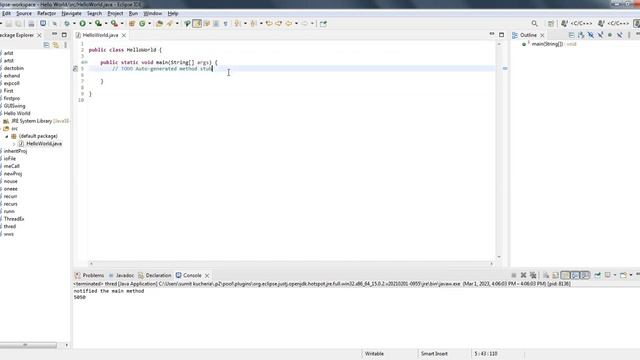
Task: Open the External Tools dropdown arrow
Action: click(122, 24)
